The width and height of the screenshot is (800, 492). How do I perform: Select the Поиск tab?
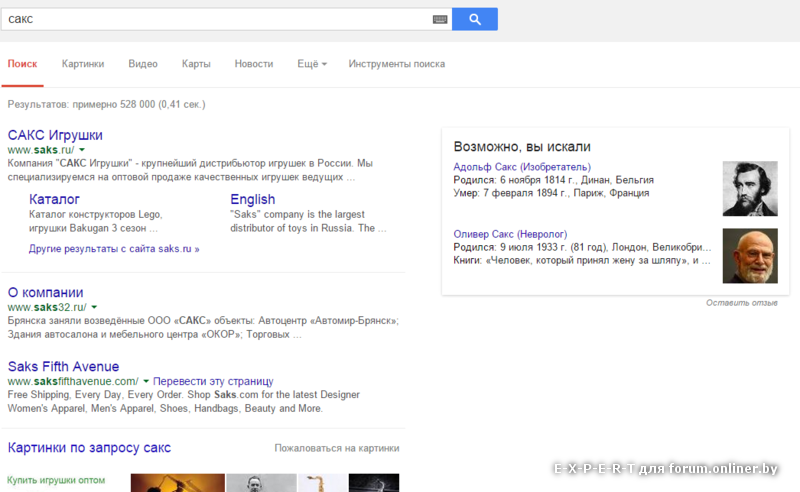pos(22,64)
